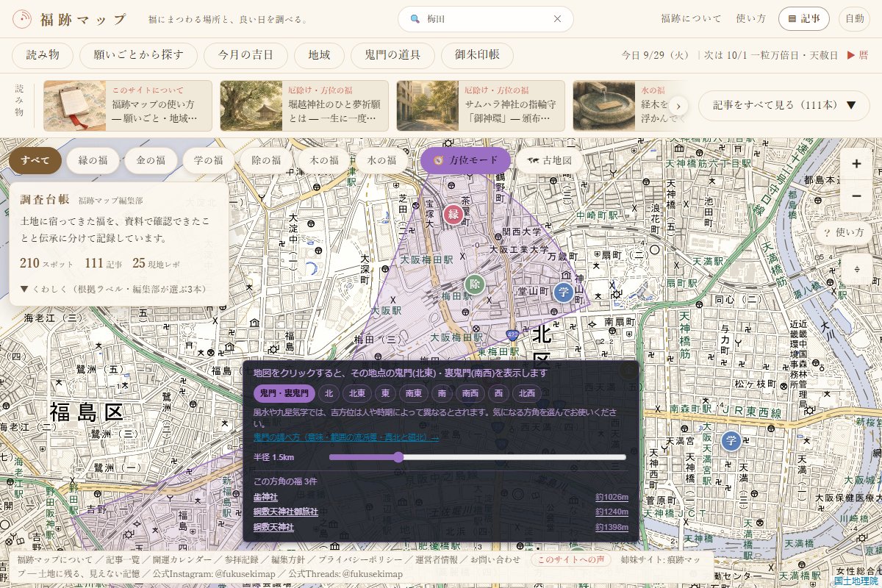Open 国土地理院 attribution link

pos(857,581)
